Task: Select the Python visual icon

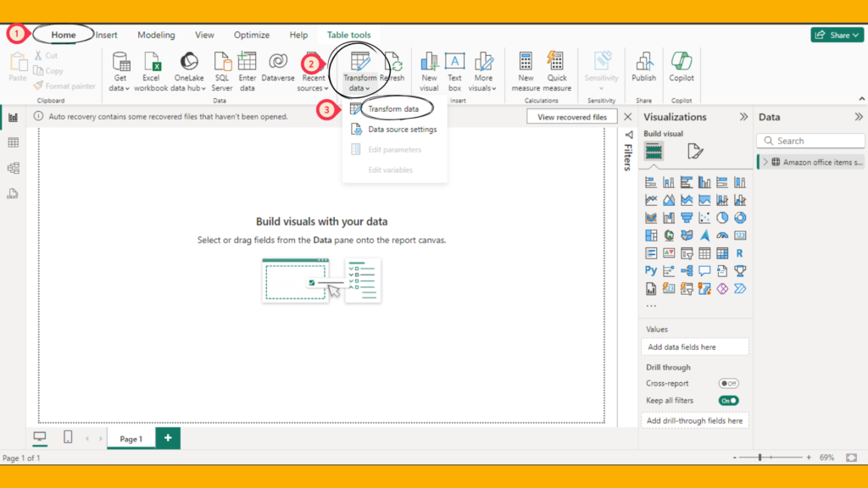Action: tap(651, 270)
